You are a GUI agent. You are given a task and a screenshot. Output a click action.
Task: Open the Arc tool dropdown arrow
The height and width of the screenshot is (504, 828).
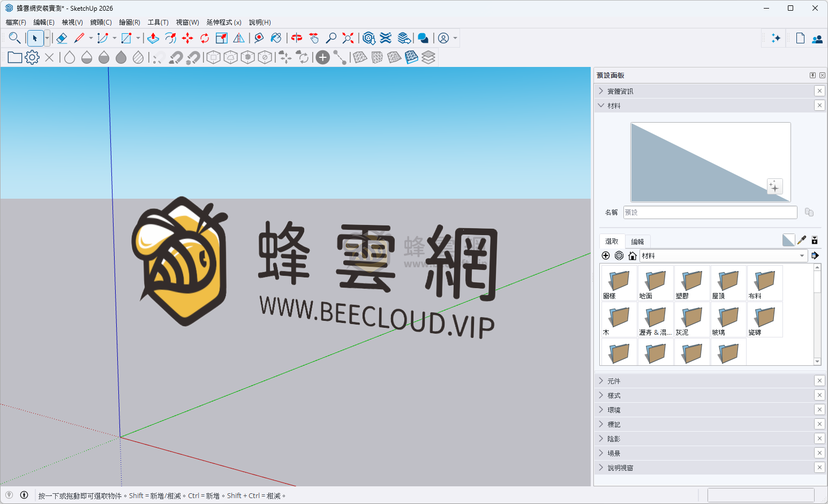pyautogui.click(x=114, y=38)
